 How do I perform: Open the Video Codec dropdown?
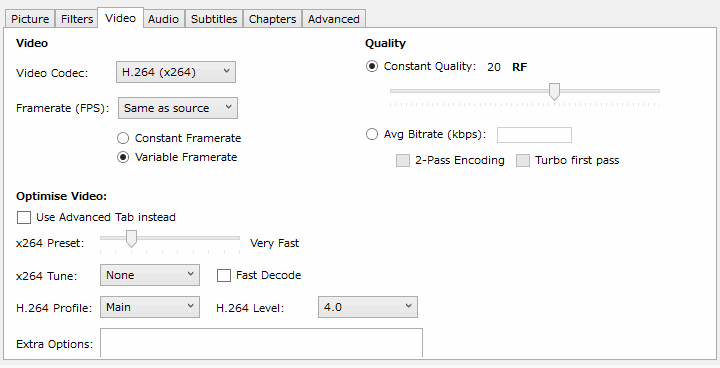point(176,72)
